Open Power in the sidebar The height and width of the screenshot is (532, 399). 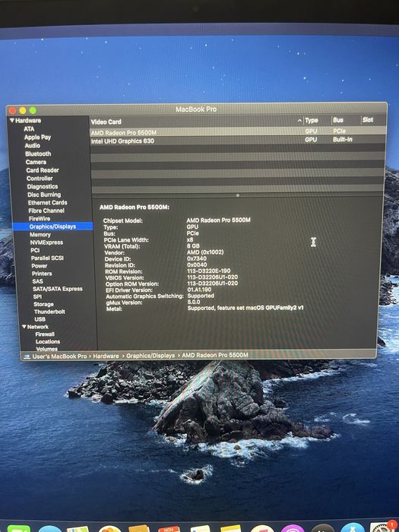click(40, 266)
